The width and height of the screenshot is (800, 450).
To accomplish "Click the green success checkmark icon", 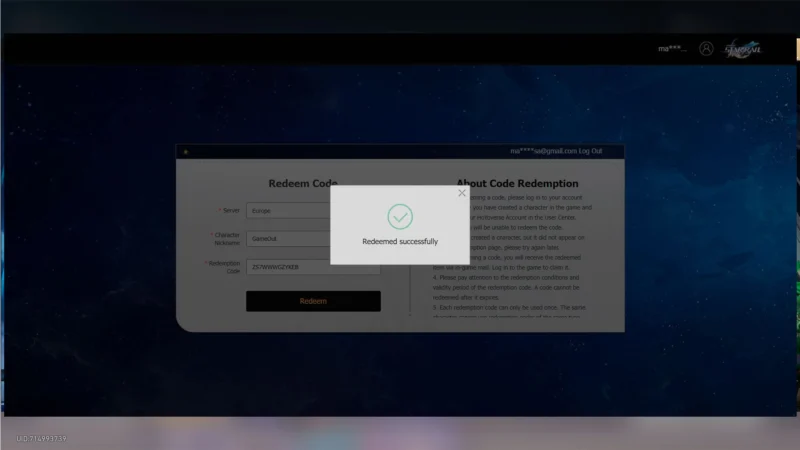I will coord(400,217).
